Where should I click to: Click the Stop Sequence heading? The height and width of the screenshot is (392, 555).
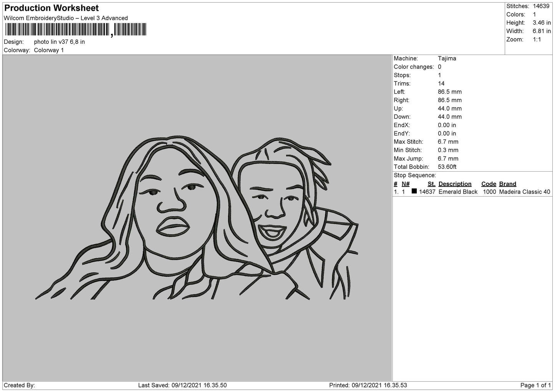pyautogui.click(x=415, y=175)
